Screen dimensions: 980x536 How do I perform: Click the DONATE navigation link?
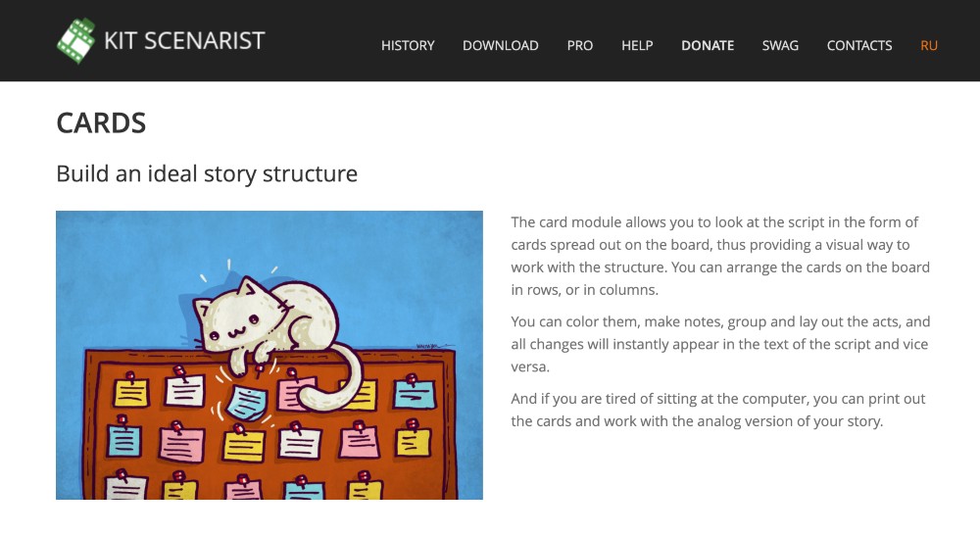pyautogui.click(x=708, y=45)
